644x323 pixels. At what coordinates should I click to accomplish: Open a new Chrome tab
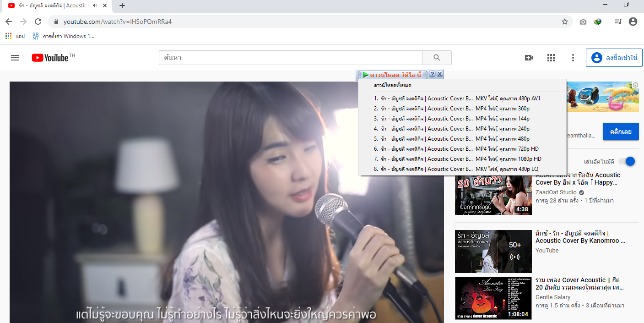tap(122, 5)
